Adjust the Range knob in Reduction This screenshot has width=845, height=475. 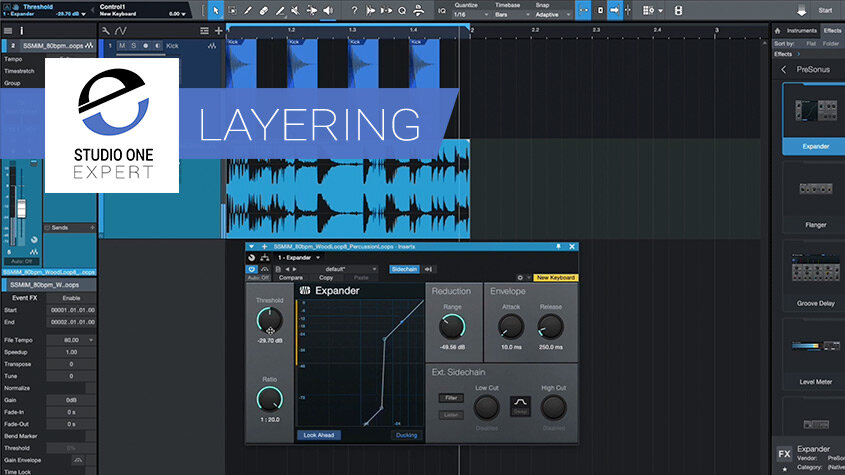click(452, 327)
